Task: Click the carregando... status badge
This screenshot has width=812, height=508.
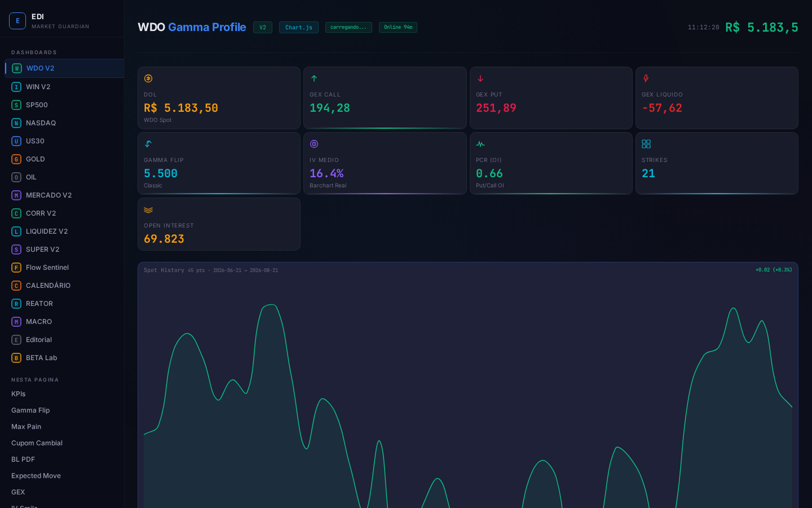Action: (348, 27)
